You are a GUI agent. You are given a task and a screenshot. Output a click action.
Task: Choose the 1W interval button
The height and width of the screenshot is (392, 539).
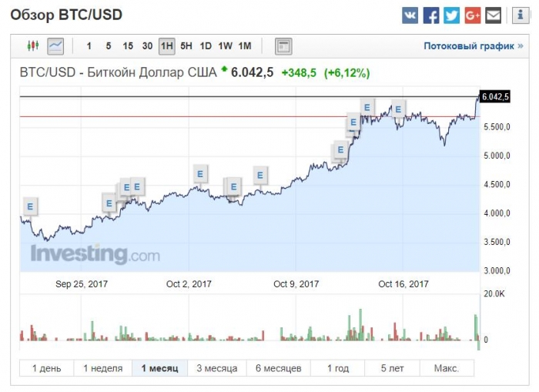[x=225, y=46]
